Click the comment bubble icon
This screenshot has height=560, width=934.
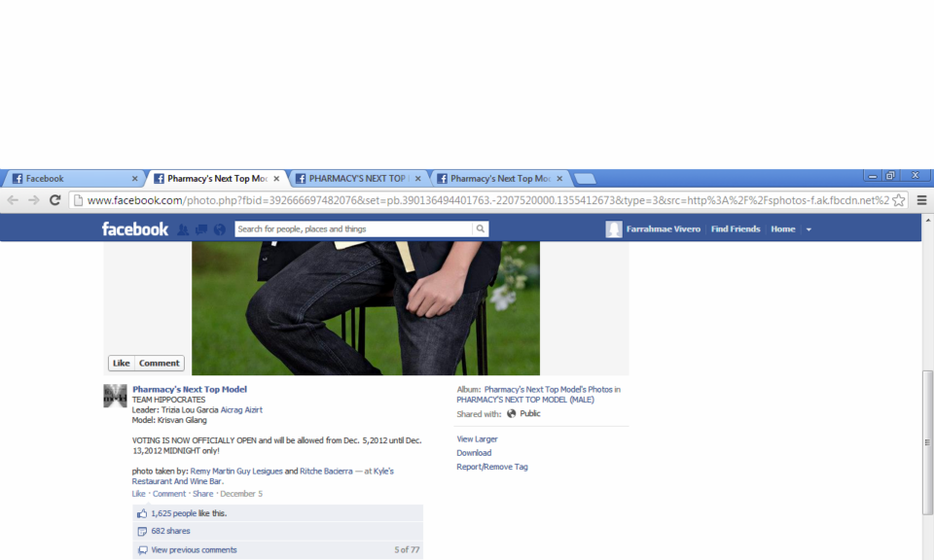tap(142, 550)
